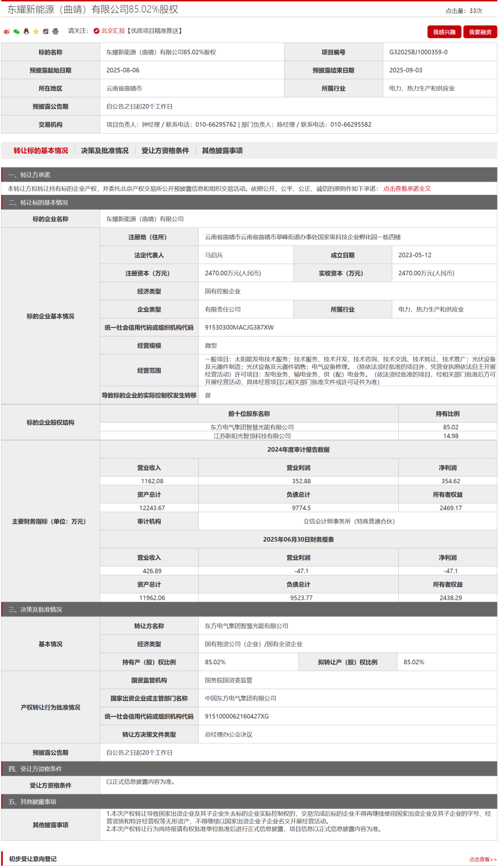
Task: Click the 四、受让方资格条件 section header
Action: (x=249, y=769)
